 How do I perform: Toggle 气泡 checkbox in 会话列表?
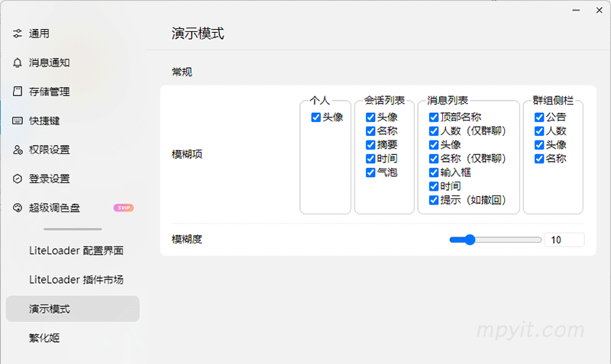point(370,172)
